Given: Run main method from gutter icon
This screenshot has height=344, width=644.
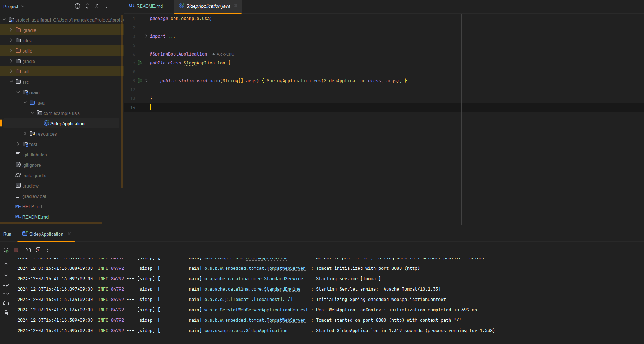Looking at the screenshot, I should click(x=140, y=80).
